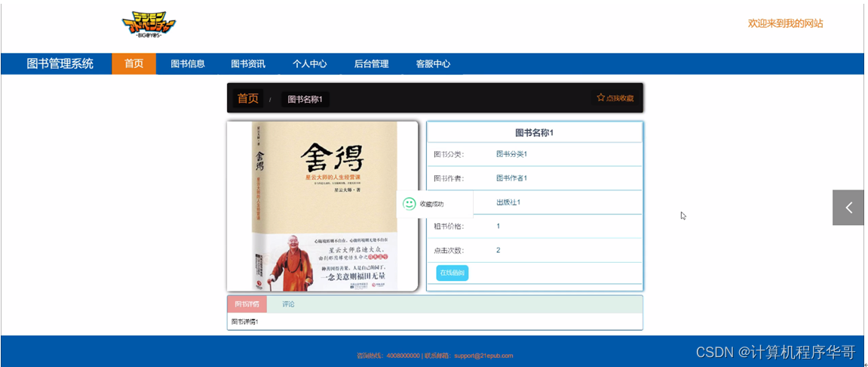Screen dimensions: 868x367
Task: Click 首页 in the breadcrumb bar
Action: [x=248, y=99]
